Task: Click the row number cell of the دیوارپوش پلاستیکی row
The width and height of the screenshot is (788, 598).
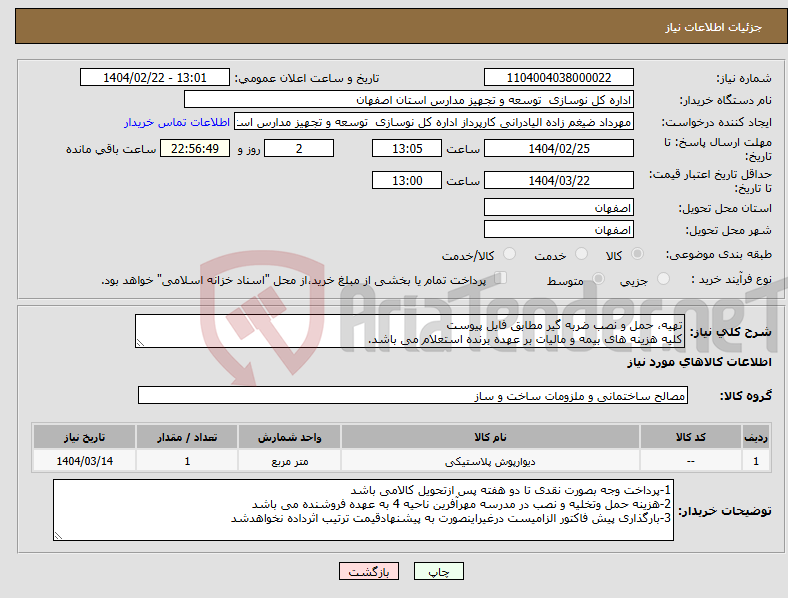Action: 756,461
